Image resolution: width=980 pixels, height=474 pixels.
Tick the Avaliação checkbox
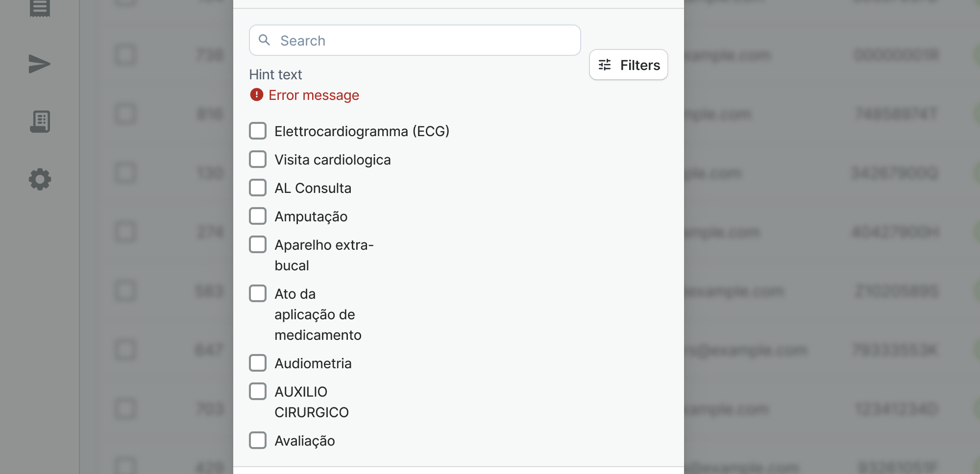[x=258, y=440]
